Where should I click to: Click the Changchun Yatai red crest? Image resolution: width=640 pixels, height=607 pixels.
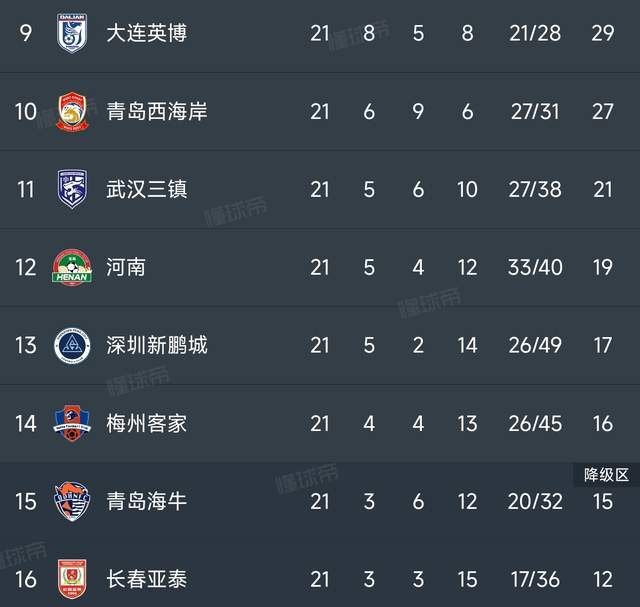72,578
